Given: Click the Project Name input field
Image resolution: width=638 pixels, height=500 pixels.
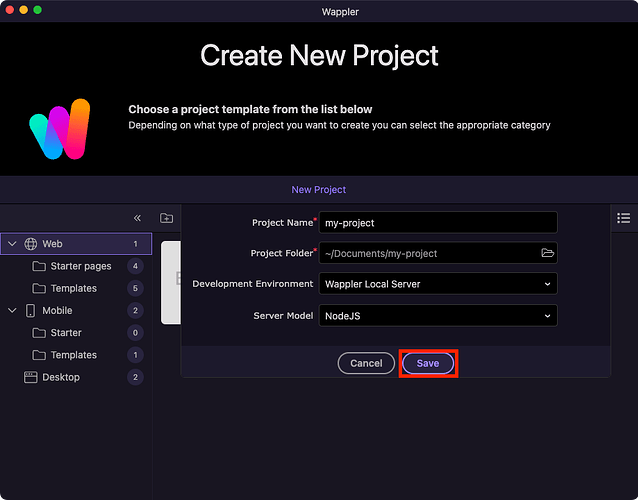Looking at the screenshot, I should [x=437, y=222].
